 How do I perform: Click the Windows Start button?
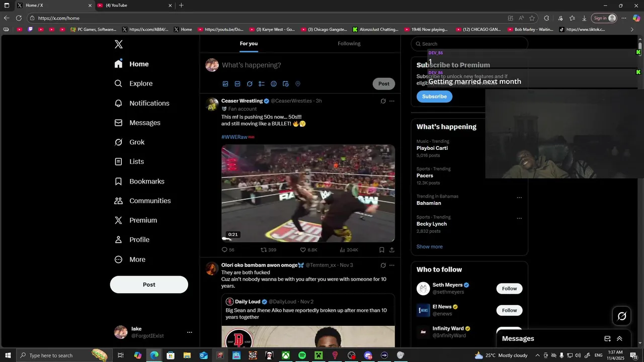pyautogui.click(x=7, y=355)
